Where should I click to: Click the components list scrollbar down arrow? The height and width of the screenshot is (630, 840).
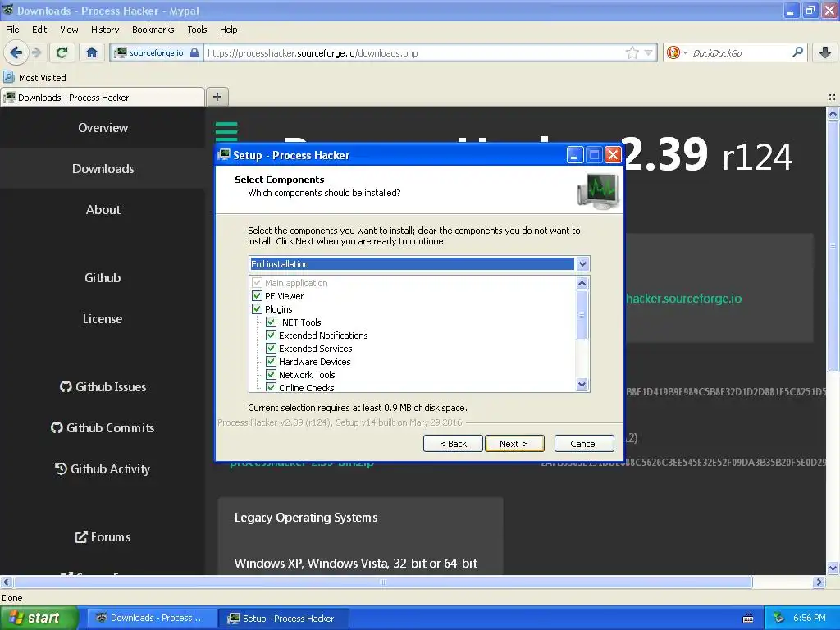click(582, 384)
